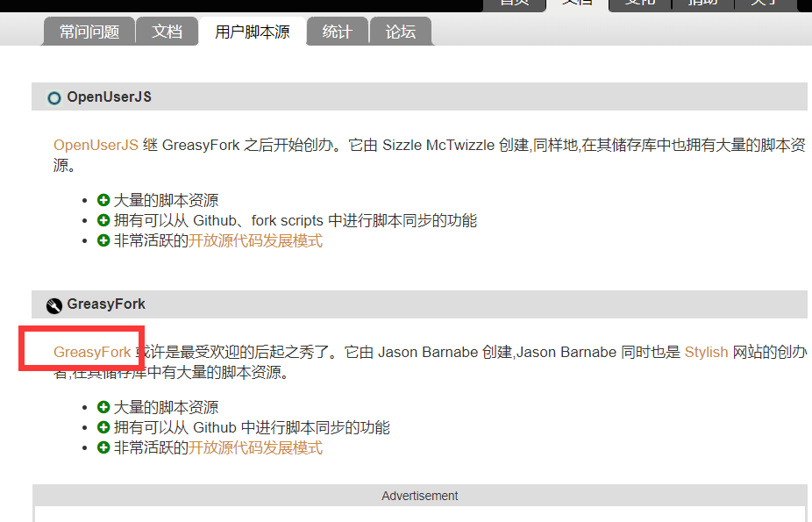Open the orange GreasyFork link in paragraph

click(92, 352)
